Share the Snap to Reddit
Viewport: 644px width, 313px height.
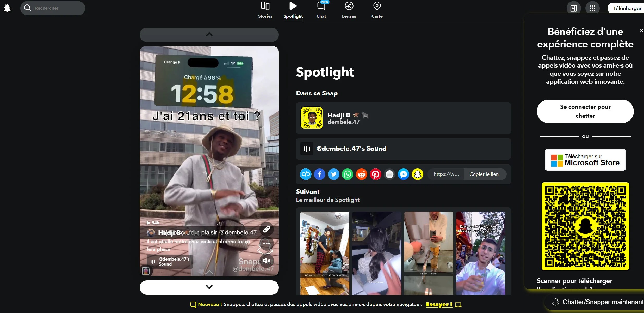pyautogui.click(x=362, y=174)
